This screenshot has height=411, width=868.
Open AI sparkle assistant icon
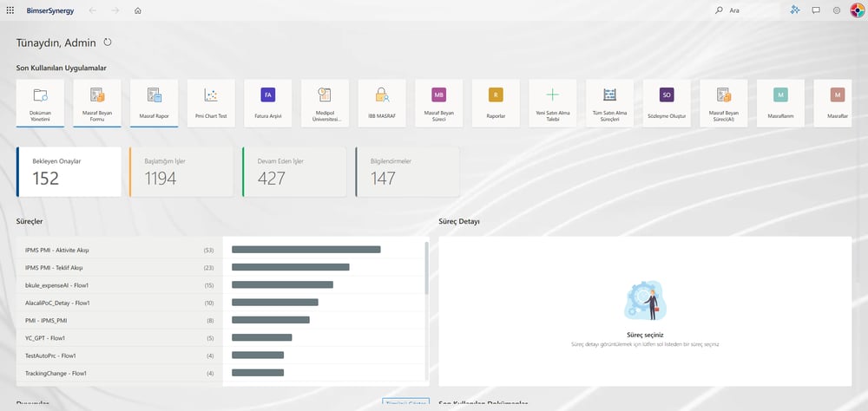click(795, 10)
